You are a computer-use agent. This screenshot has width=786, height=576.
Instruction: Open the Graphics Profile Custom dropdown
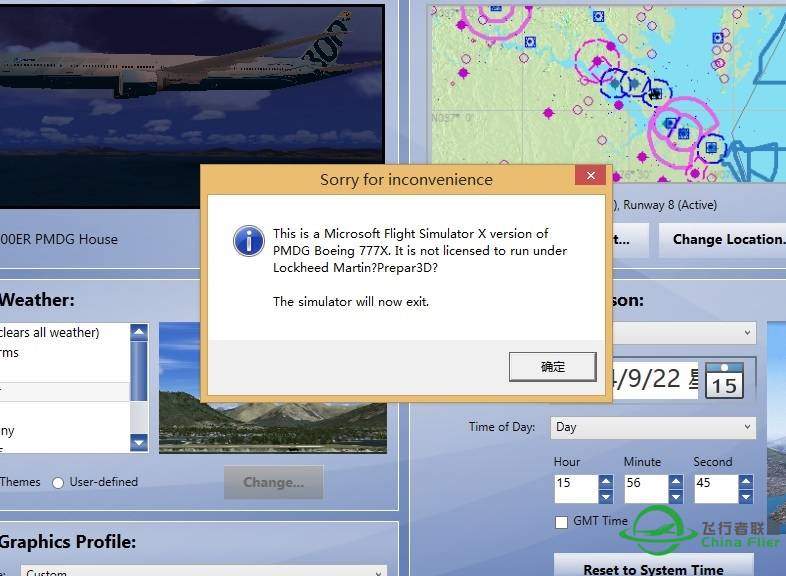click(x=204, y=570)
